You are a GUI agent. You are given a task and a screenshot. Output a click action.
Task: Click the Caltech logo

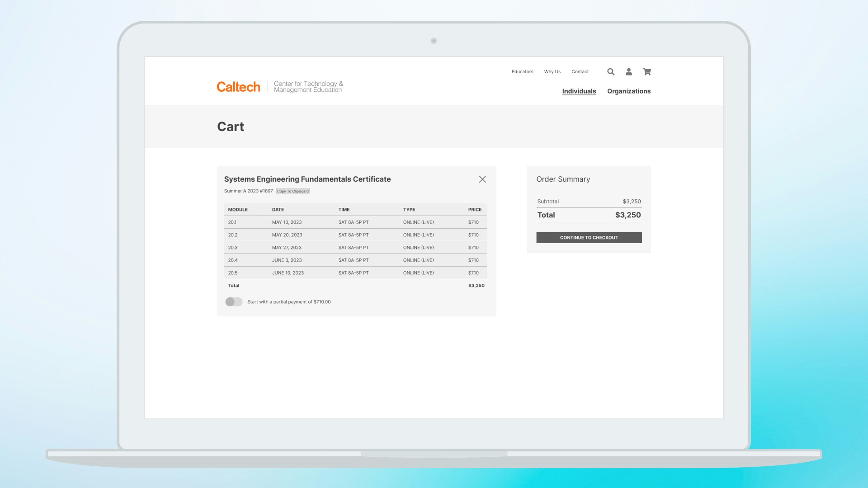[238, 87]
